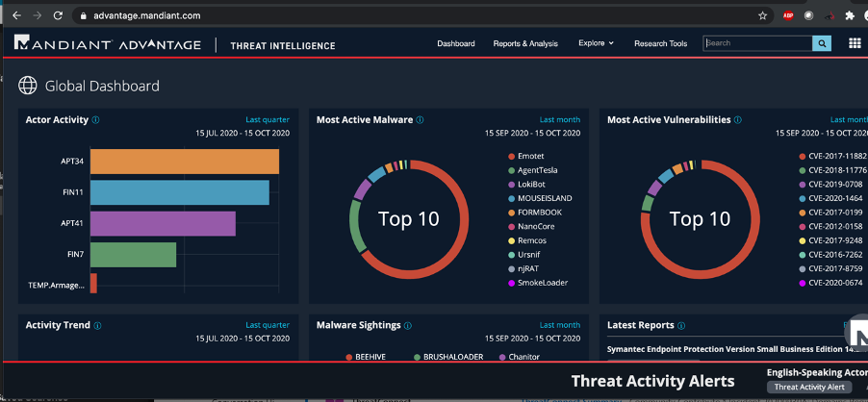Open info icon beside Latest Reports
868x402 pixels.
[681, 325]
